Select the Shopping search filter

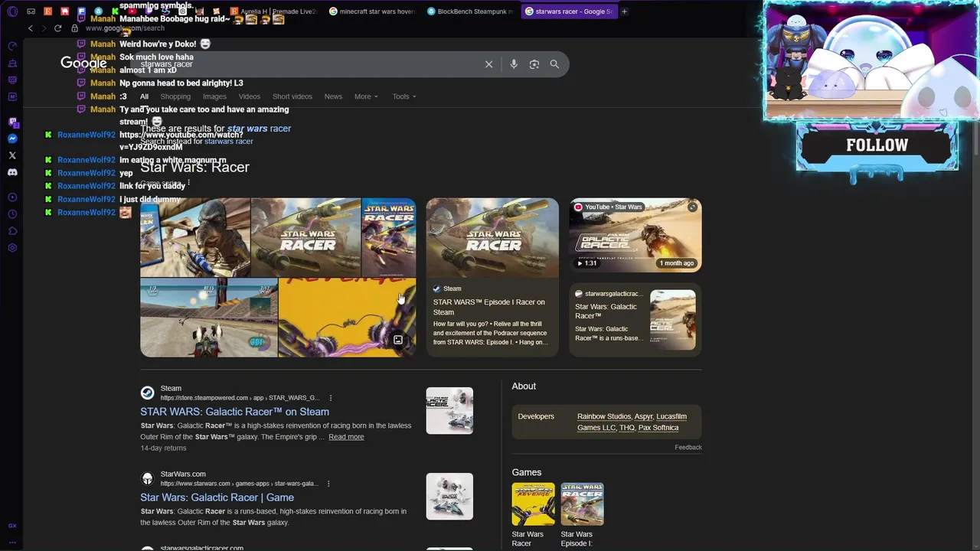(175, 96)
